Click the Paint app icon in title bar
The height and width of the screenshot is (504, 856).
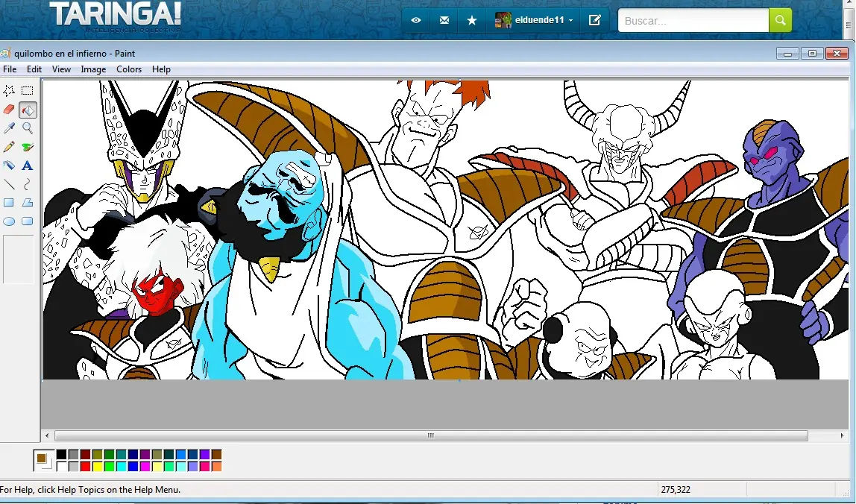tap(5, 53)
